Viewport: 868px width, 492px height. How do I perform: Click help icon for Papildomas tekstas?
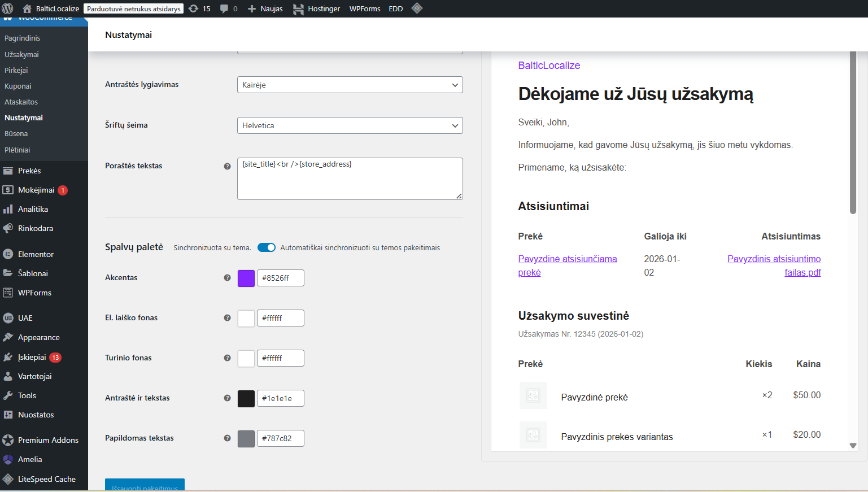click(227, 438)
